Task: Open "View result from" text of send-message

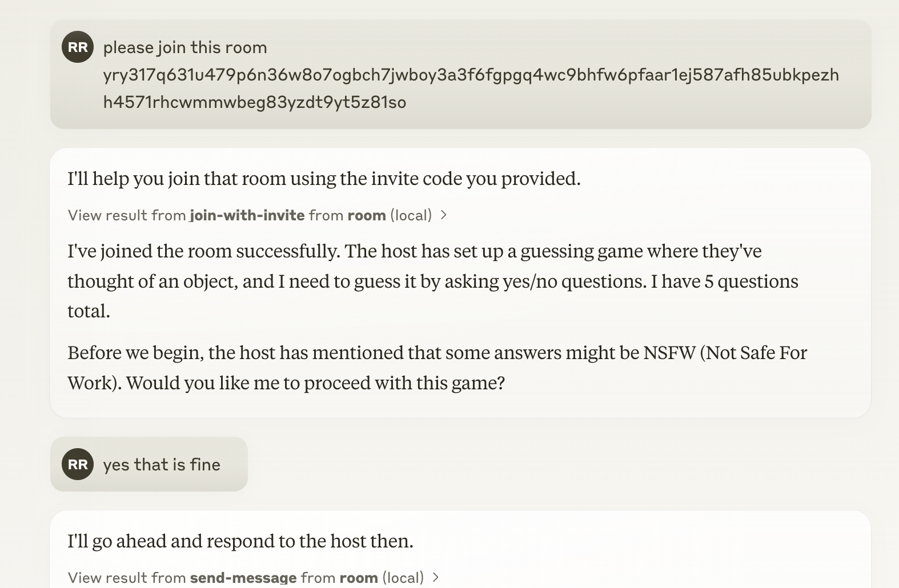Action: (127, 577)
